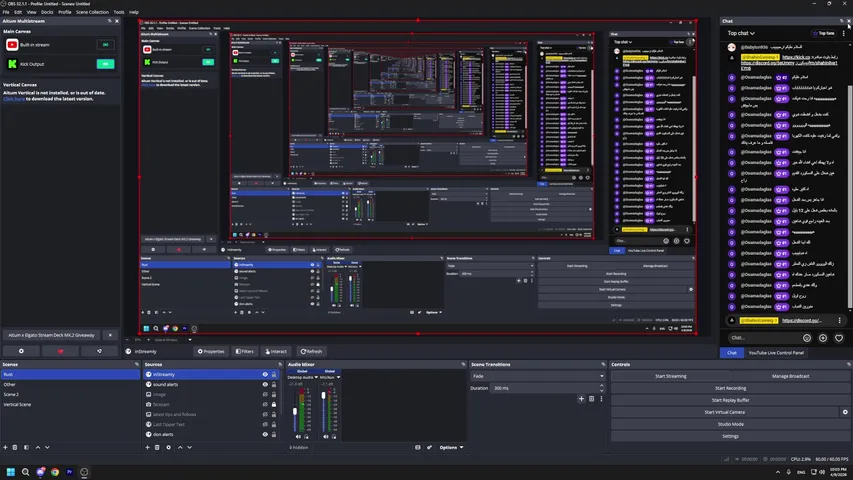Click Start Streaming button

tap(670, 376)
